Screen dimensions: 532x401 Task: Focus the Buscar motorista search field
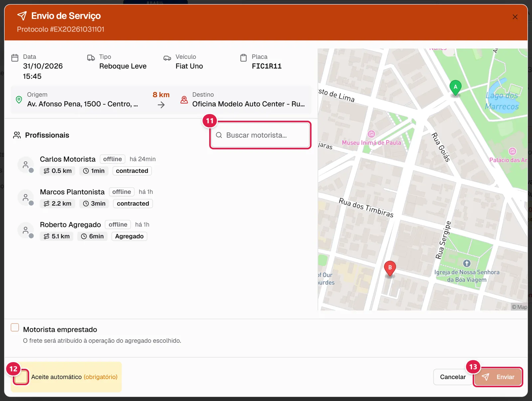point(260,135)
